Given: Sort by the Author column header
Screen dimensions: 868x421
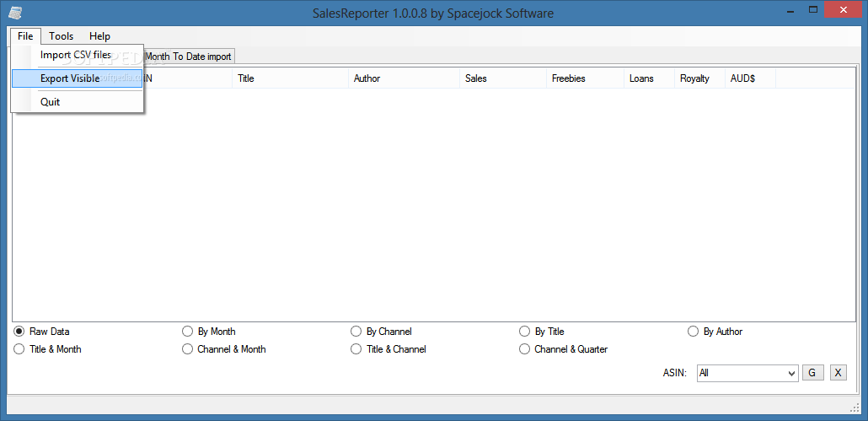Looking at the screenshot, I should tap(405, 78).
